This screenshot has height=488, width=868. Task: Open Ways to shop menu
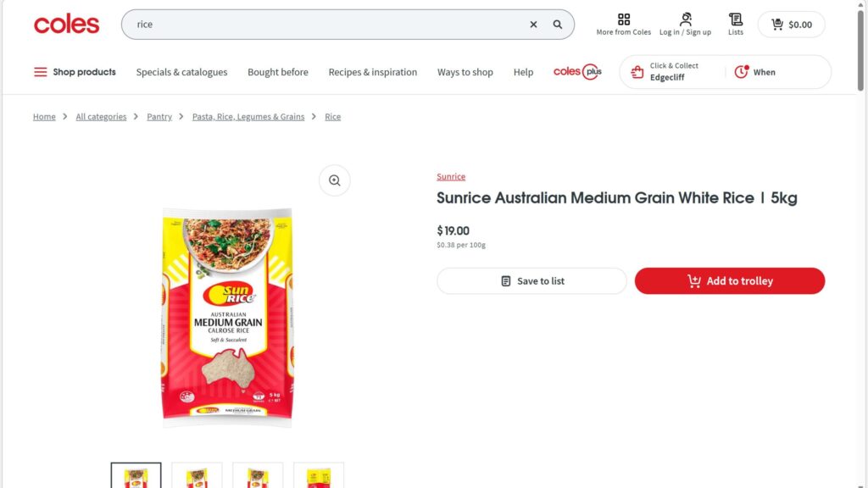coord(465,72)
